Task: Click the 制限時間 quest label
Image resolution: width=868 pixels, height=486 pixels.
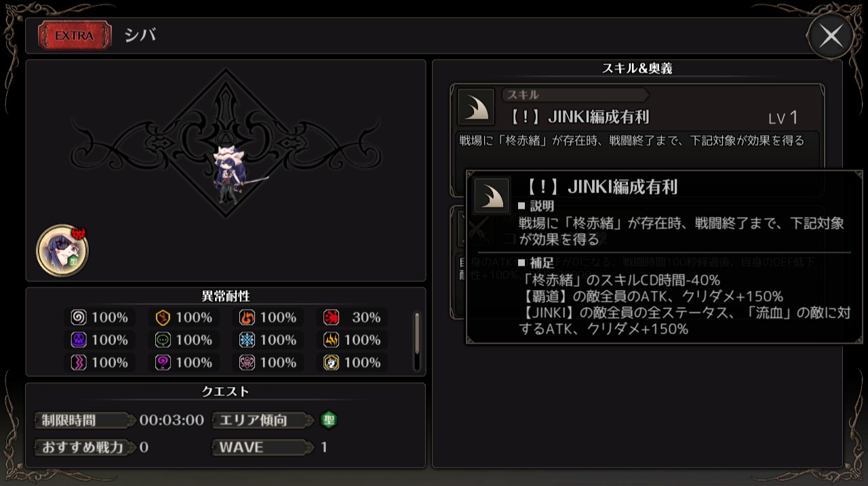Action: tap(68, 420)
